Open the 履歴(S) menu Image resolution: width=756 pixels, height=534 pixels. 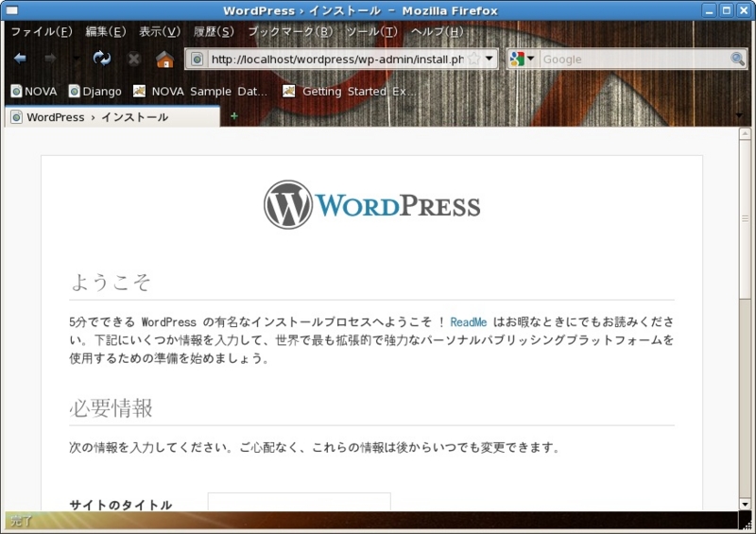point(214,32)
